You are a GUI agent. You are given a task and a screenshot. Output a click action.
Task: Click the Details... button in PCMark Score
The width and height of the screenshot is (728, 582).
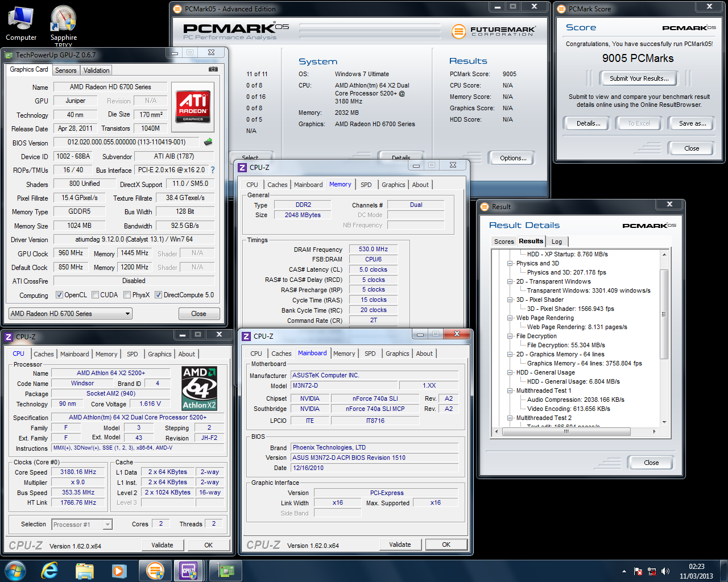589,123
